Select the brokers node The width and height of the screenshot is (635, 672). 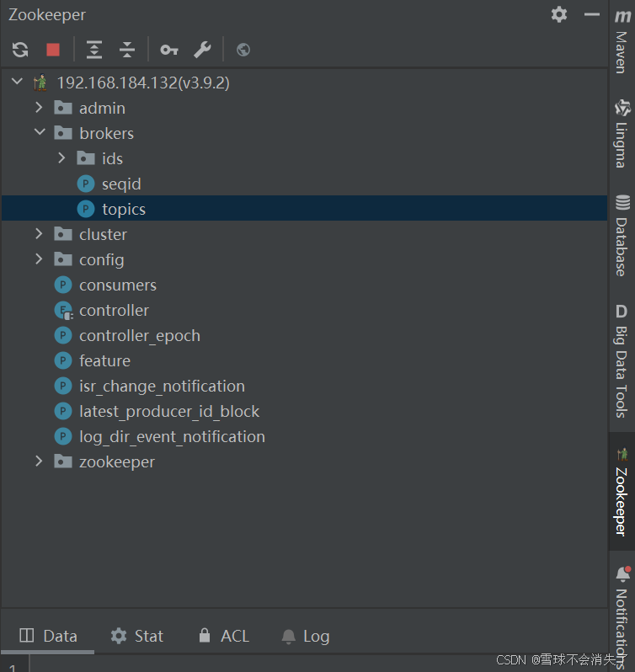click(x=106, y=133)
